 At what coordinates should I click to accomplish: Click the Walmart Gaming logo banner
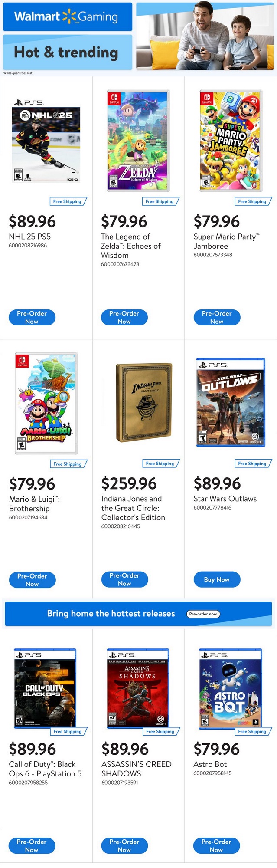click(x=67, y=16)
